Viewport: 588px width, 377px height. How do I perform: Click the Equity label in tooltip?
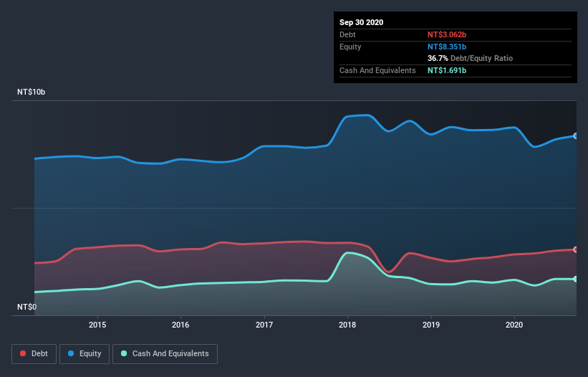tap(350, 47)
